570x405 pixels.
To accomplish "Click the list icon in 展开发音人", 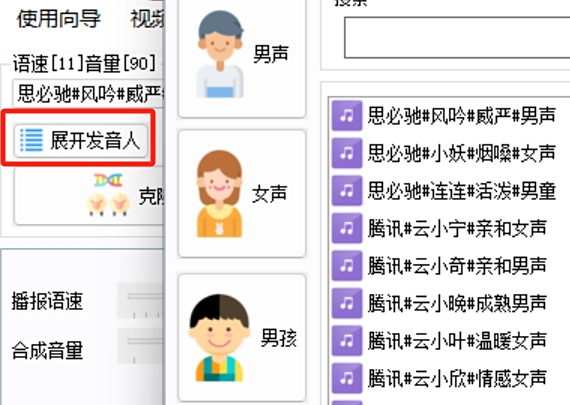I will (x=31, y=140).
